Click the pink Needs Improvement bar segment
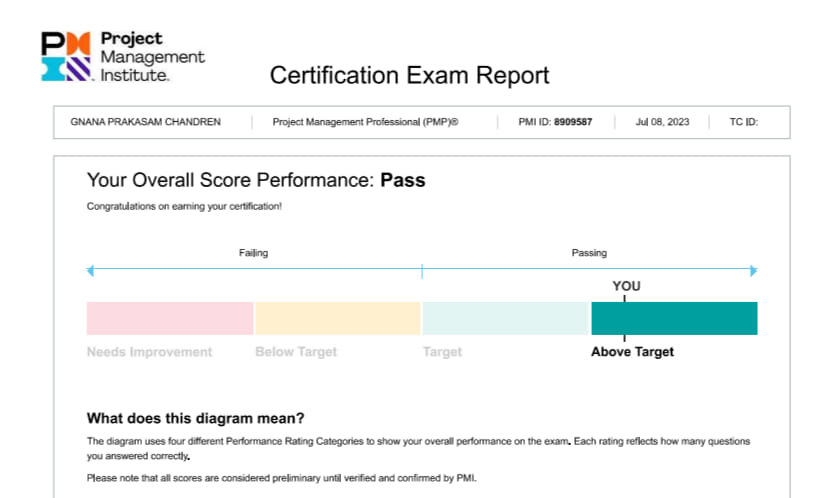 pyautogui.click(x=170, y=318)
